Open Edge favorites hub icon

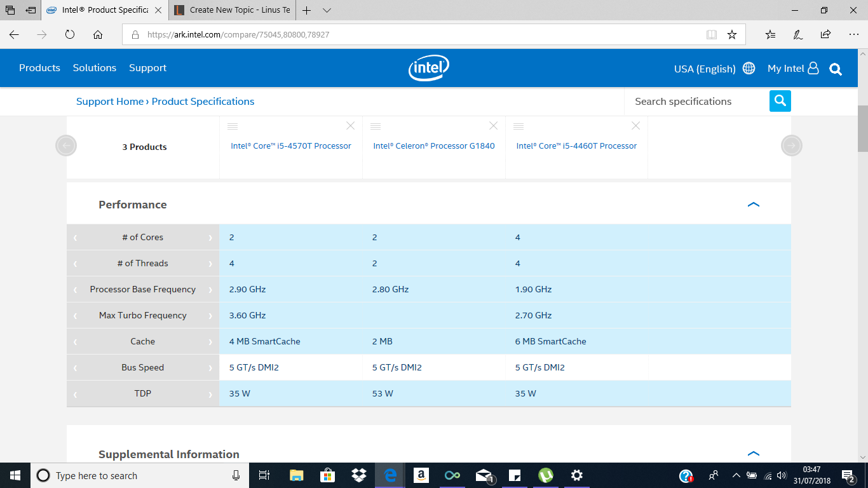pyautogui.click(x=770, y=35)
